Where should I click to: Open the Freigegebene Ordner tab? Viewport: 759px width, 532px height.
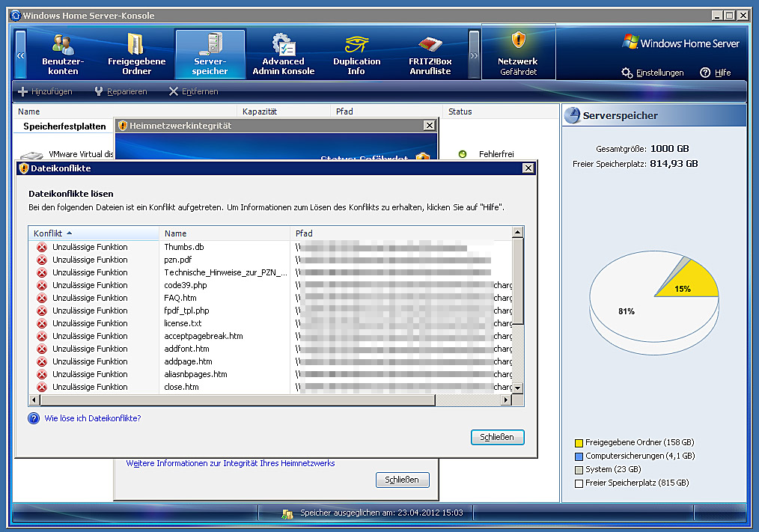point(136,53)
